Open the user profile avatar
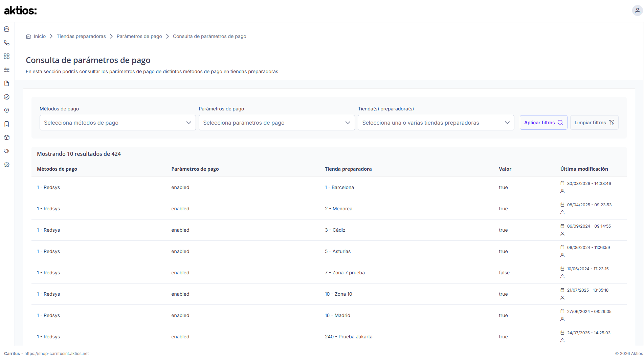The height and width of the screenshot is (358, 644). click(637, 10)
